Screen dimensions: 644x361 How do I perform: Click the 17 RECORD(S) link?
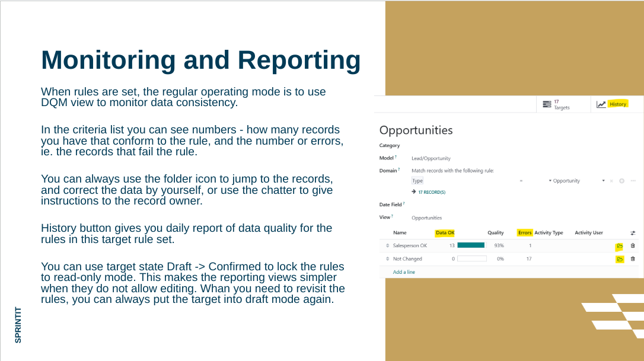tap(431, 192)
